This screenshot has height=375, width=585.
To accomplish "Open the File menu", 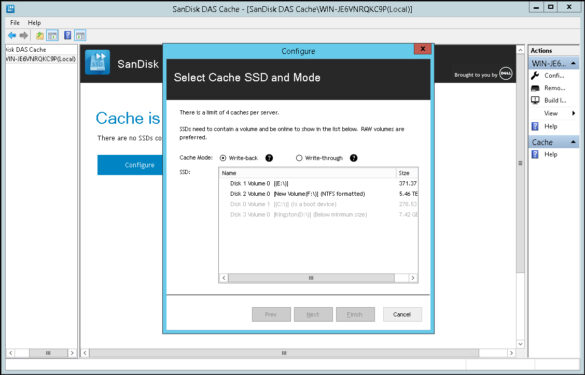I will tap(15, 23).
